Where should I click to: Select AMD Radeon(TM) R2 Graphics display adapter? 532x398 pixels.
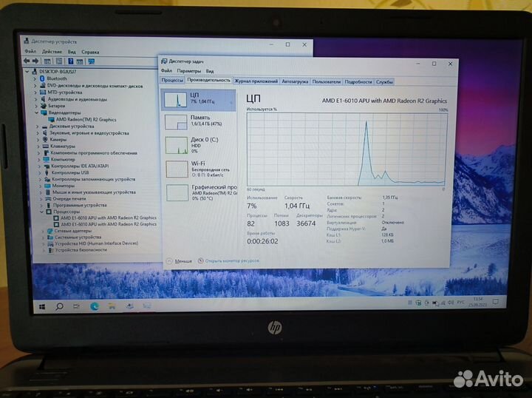click(86, 120)
